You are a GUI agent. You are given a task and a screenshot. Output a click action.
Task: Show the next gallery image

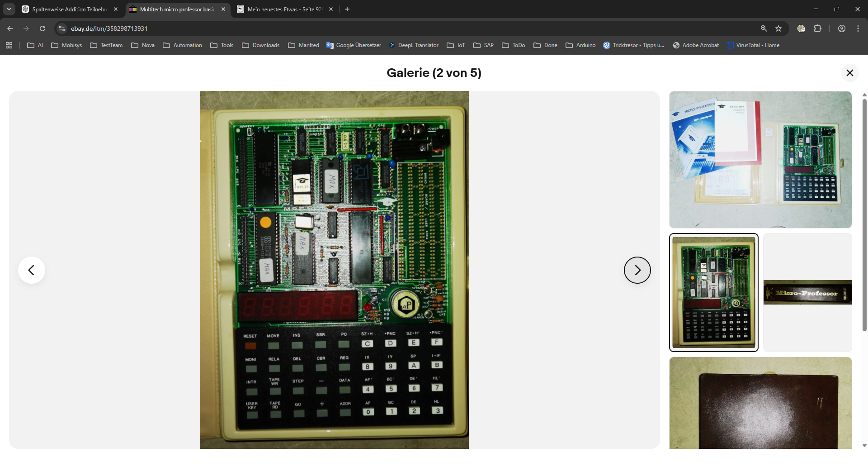[x=637, y=270]
